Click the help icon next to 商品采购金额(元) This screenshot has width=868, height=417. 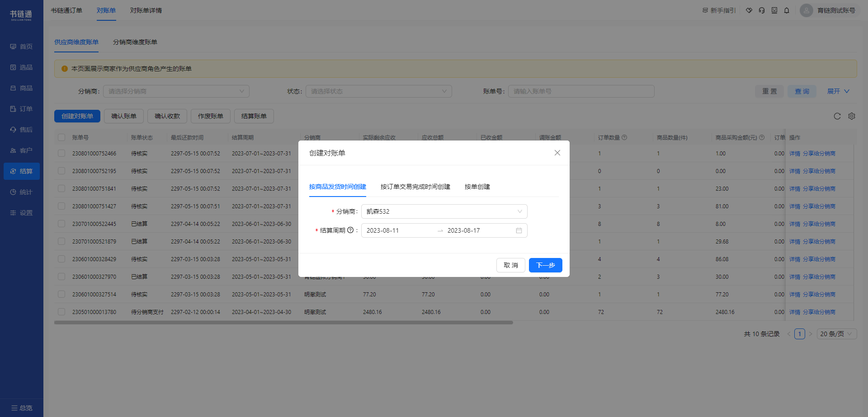click(x=762, y=137)
